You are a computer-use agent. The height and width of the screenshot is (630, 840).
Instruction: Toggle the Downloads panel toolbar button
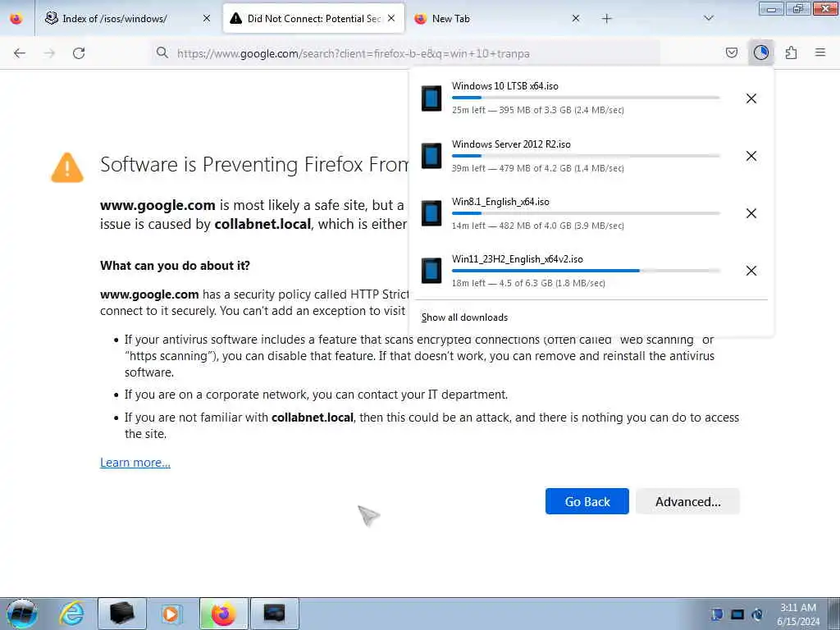click(760, 52)
